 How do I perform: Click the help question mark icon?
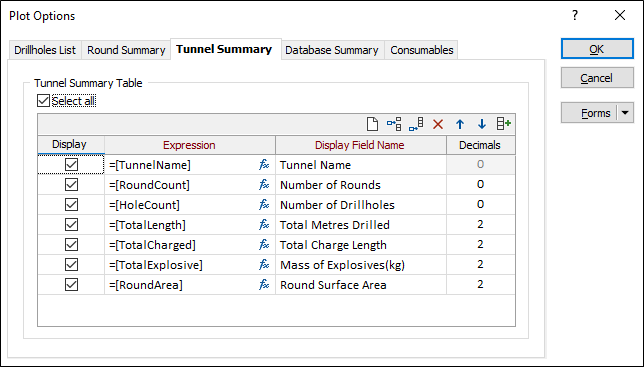coord(575,16)
